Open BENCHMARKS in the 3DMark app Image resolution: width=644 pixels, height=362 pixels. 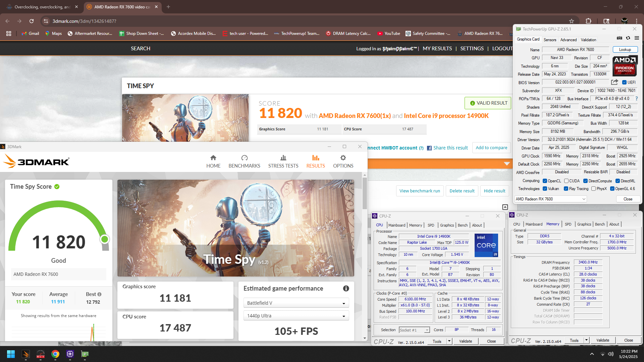coord(244,162)
